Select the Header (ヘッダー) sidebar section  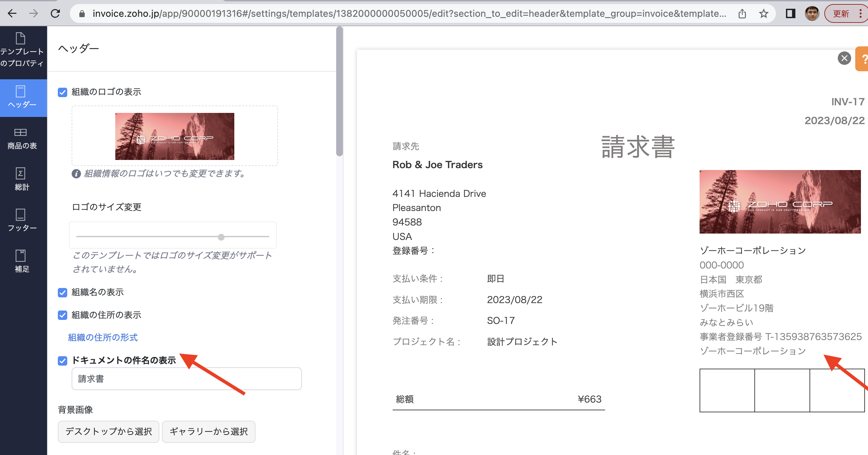tap(22, 97)
